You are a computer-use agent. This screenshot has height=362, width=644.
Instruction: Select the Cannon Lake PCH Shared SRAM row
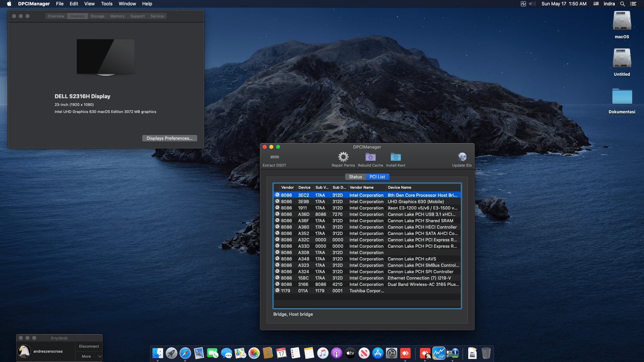pyautogui.click(x=367, y=221)
